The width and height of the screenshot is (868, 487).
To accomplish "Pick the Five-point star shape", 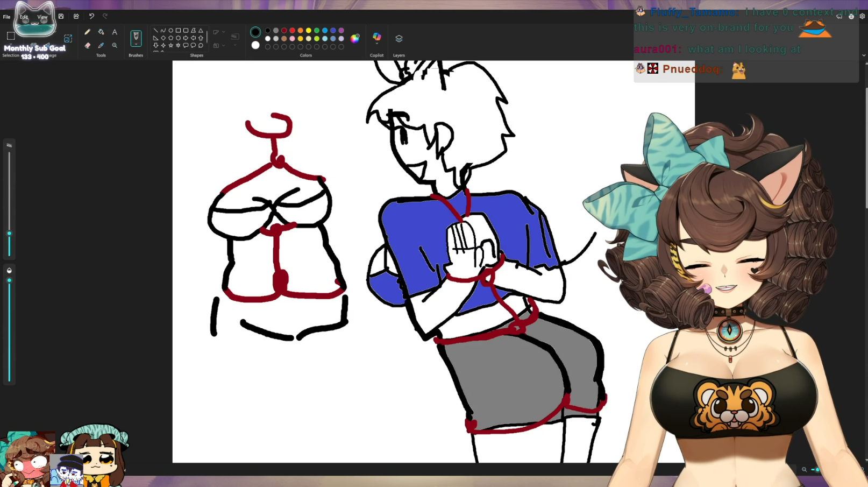I will tap(170, 46).
